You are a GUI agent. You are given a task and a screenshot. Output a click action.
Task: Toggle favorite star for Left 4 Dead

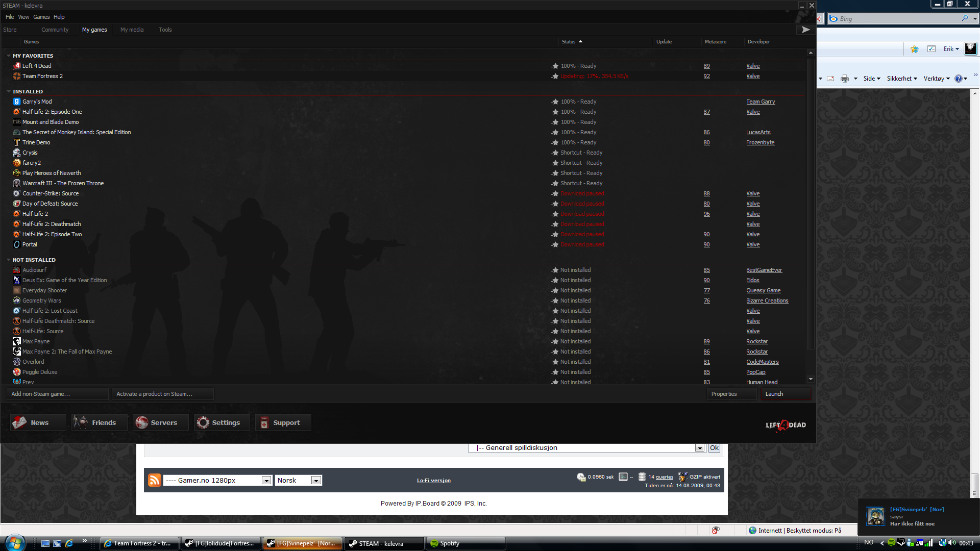(x=555, y=66)
